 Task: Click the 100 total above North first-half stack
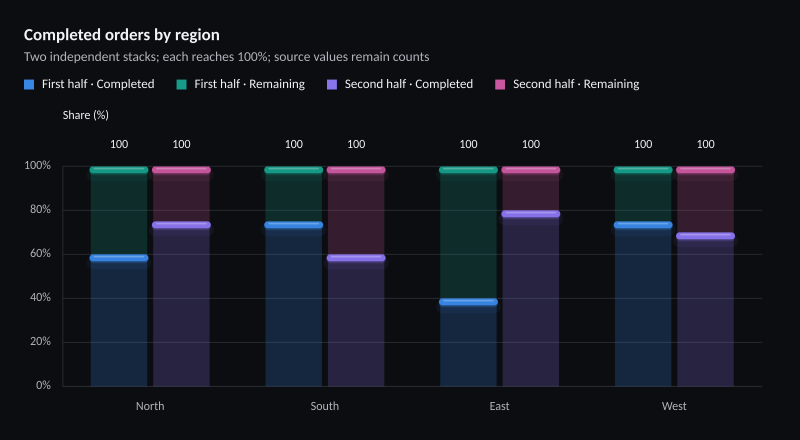click(119, 144)
